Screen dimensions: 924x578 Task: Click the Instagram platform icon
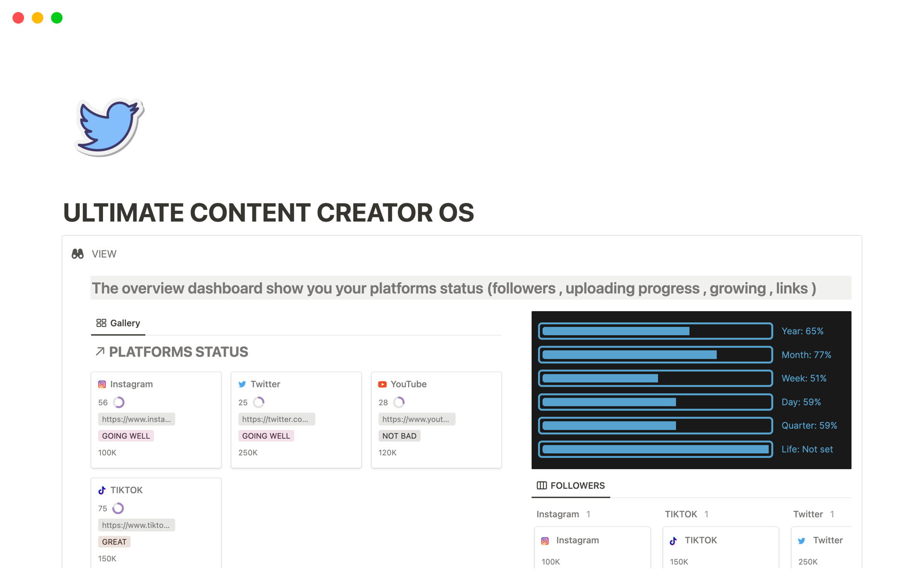tap(103, 384)
